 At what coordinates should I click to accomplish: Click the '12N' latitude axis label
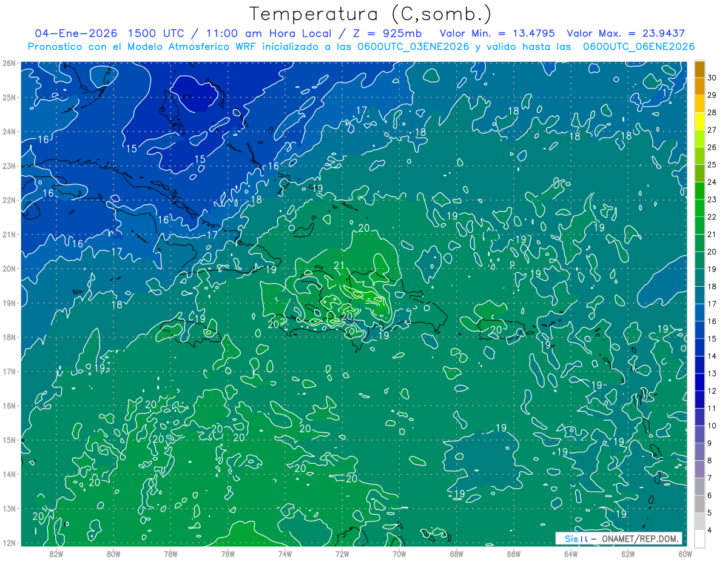click(x=9, y=543)
